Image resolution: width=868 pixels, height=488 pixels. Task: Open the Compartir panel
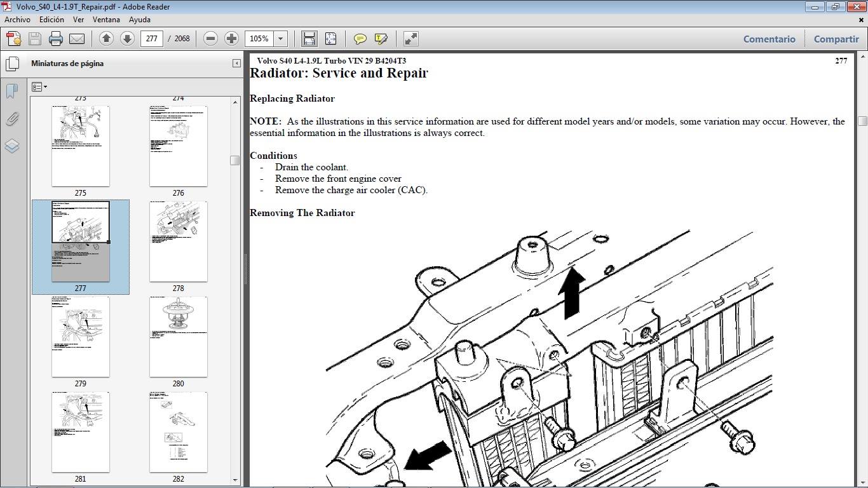coord(836,39)
